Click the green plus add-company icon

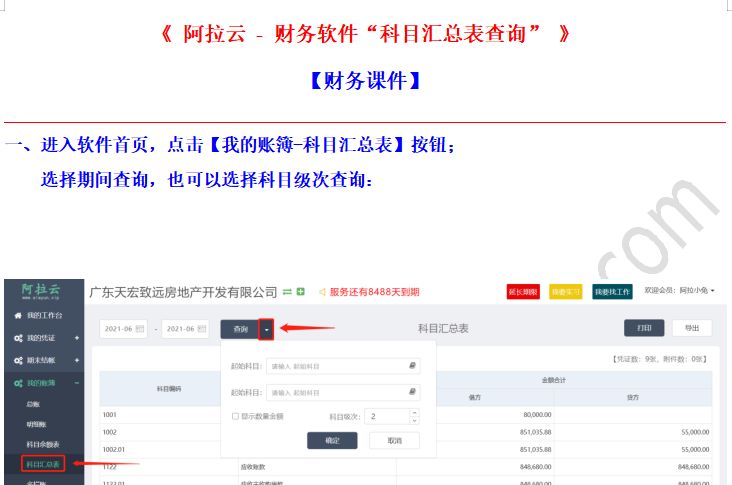(301, 292)
